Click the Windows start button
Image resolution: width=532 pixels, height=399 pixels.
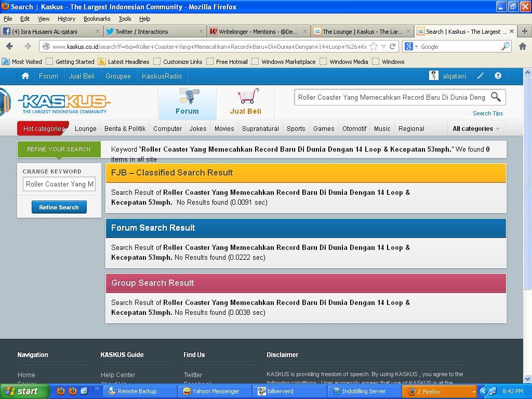pyautogui.click(x=24, y=391)
